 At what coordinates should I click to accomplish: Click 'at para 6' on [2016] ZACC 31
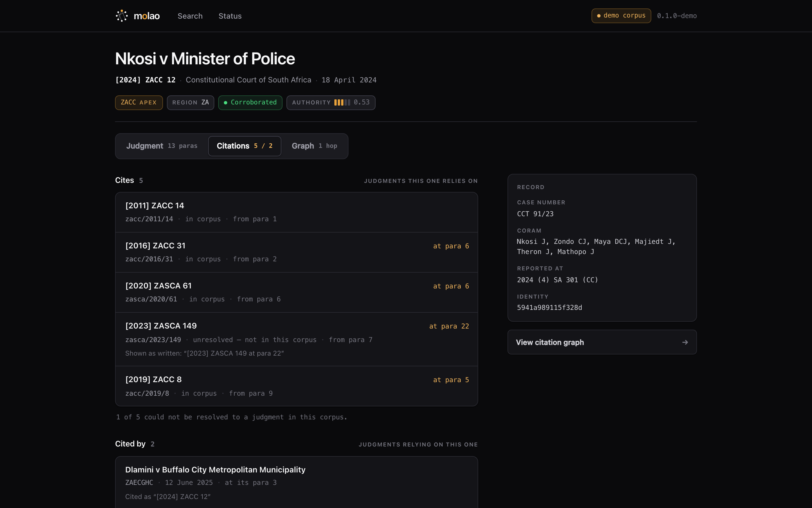[x=451, y=246]
